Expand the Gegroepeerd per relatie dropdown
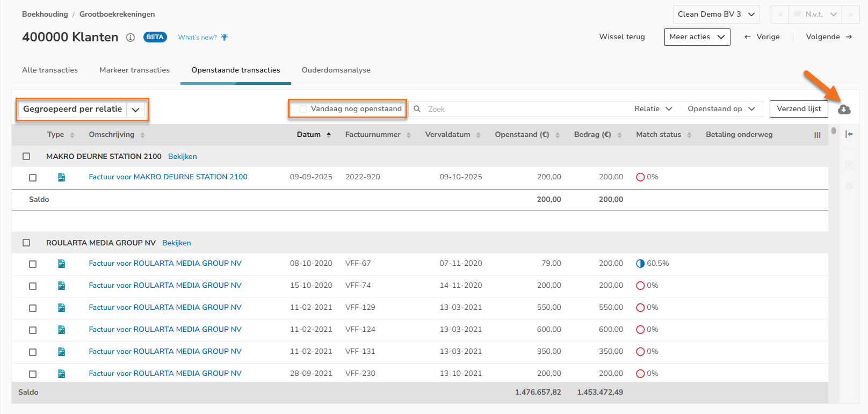868x414 pixels. tap(135, 110)
